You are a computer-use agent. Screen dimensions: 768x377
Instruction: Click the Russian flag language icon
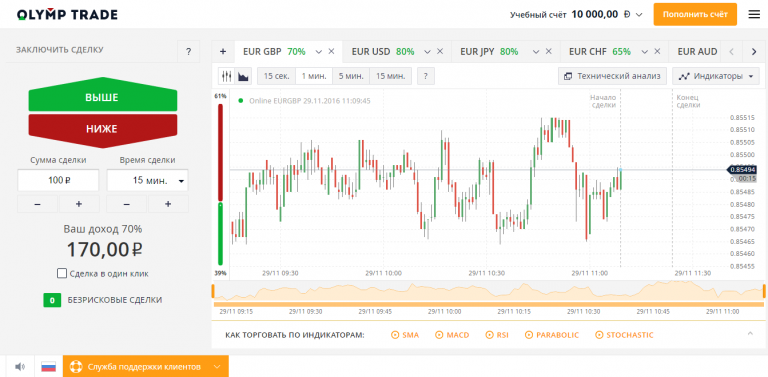click(x=48, y=366)
